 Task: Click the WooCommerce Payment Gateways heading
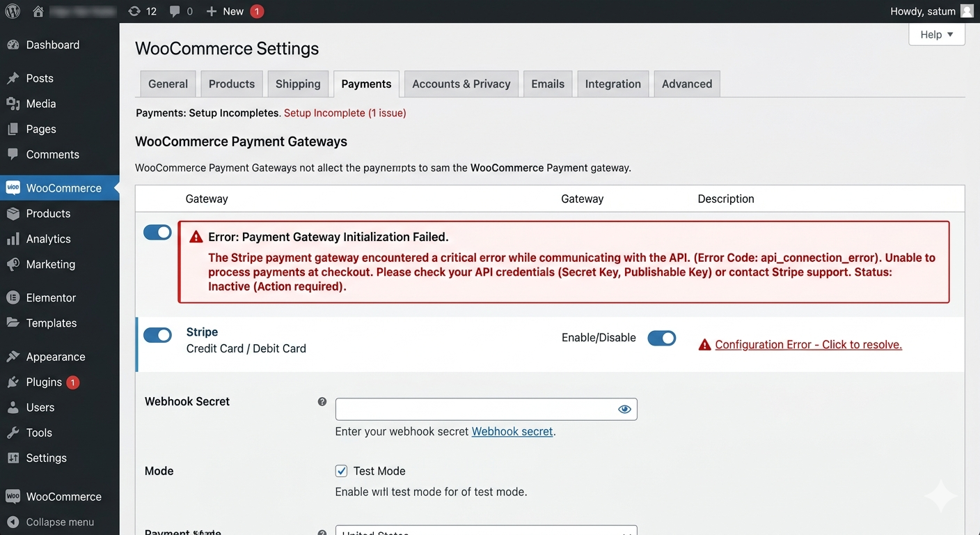click(x=241, y=141)
